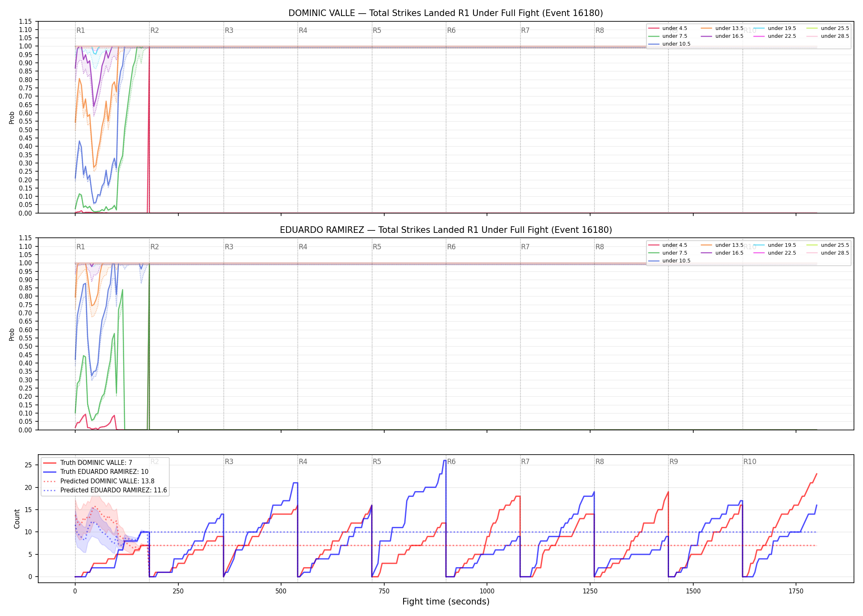
Task: Click R6 round marker on Dominic Valle chart
Action: (451, 30)
